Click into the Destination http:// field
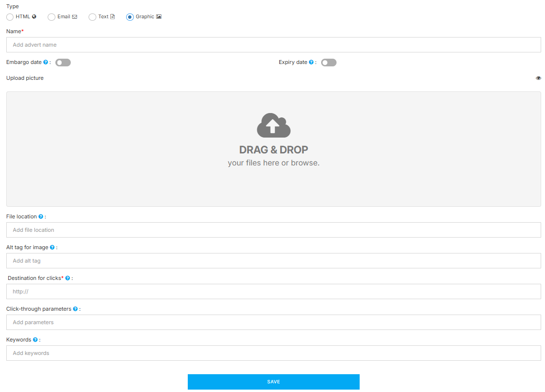Screen dimensions: 545x392 pos(273,291)
